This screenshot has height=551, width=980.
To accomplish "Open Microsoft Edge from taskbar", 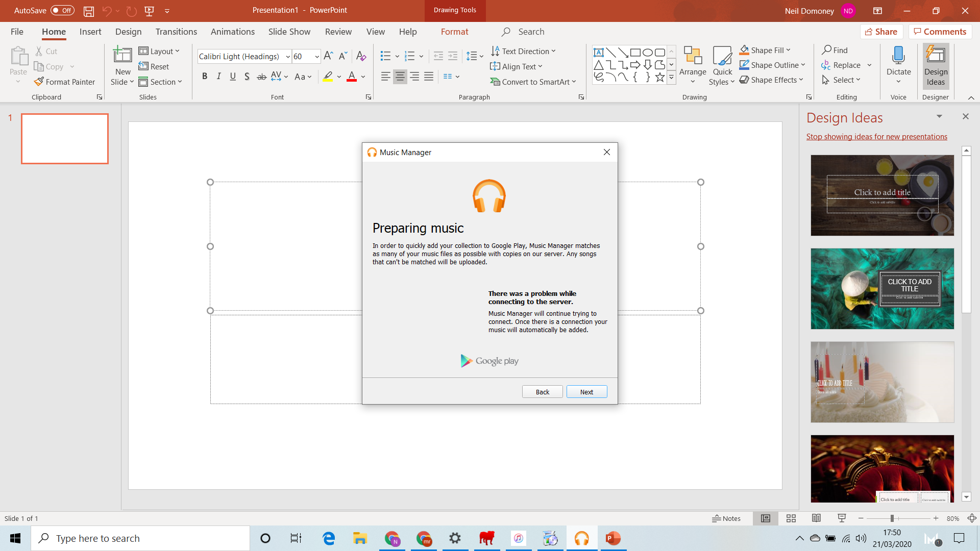I will pos(329,538).
